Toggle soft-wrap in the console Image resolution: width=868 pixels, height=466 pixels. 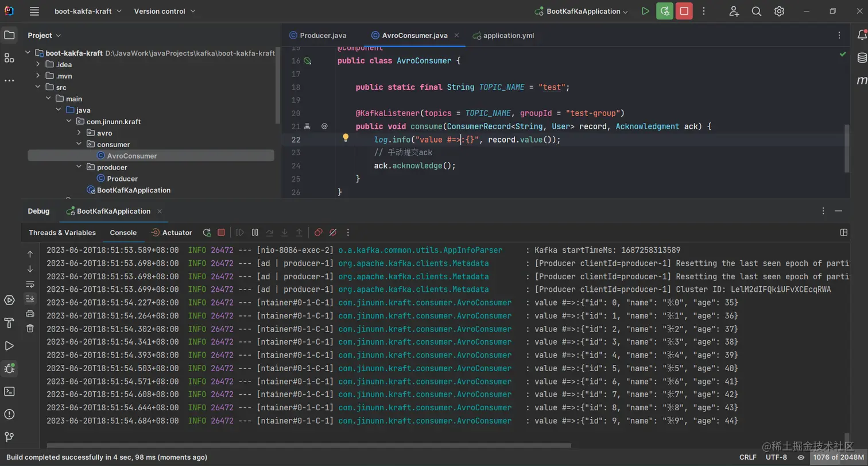click(x=30, y=284)
